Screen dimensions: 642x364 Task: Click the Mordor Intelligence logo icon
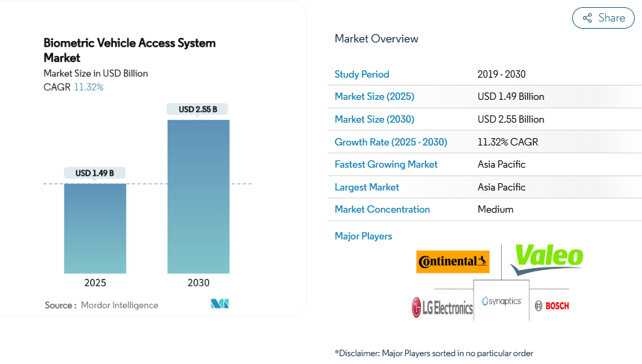coord(220,304)
